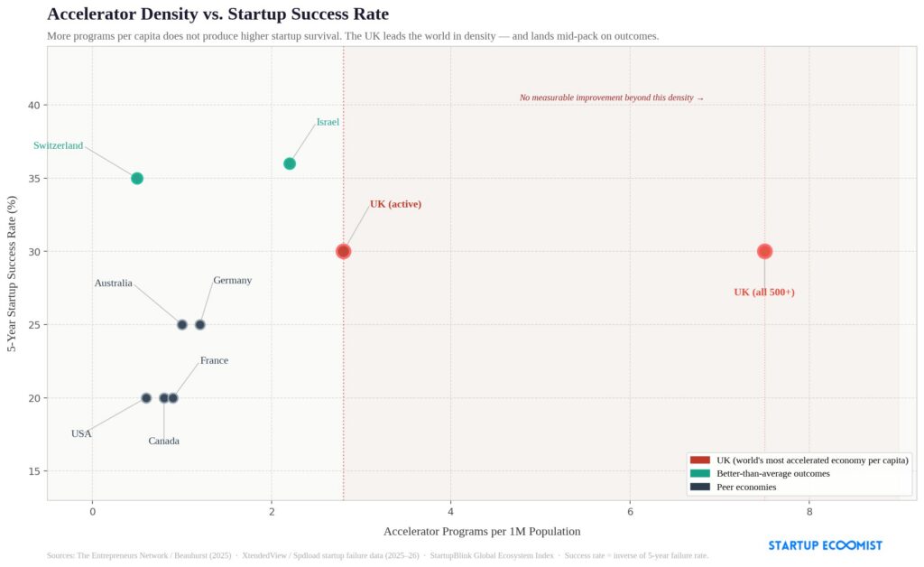Click the Switzerland text label

[x=59, y=145]
